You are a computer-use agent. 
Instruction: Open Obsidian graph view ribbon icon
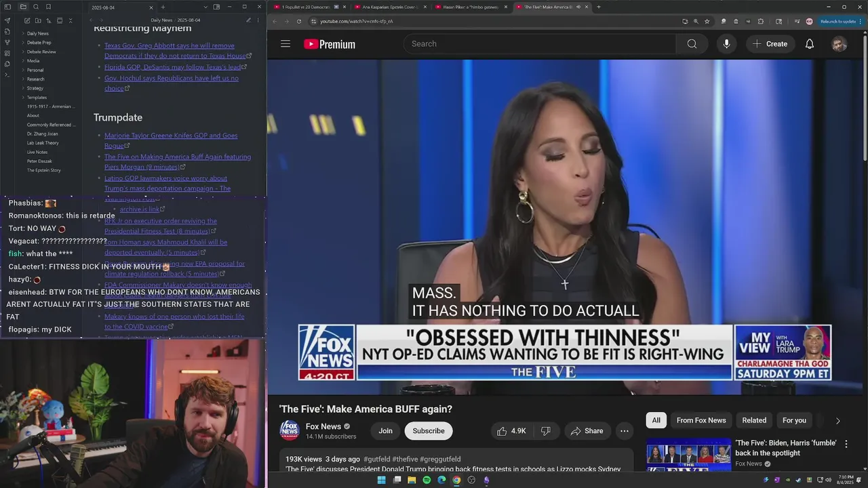point(7,42)
